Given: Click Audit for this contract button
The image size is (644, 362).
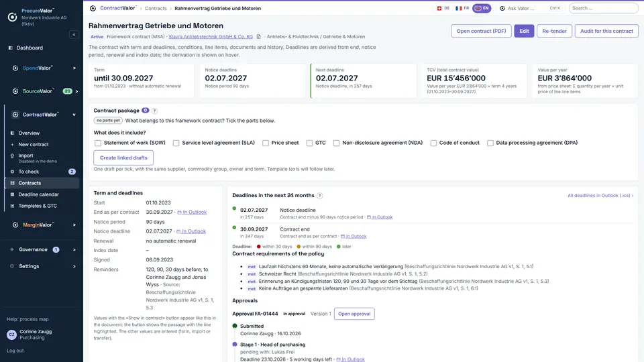Looking at the screenshot, I should click(606, 32).
